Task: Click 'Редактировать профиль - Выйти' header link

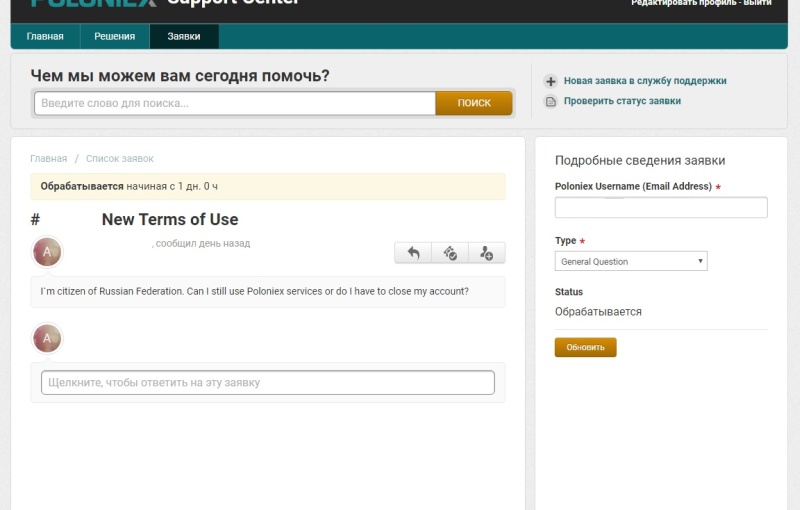Action: [x=701, y=3]
